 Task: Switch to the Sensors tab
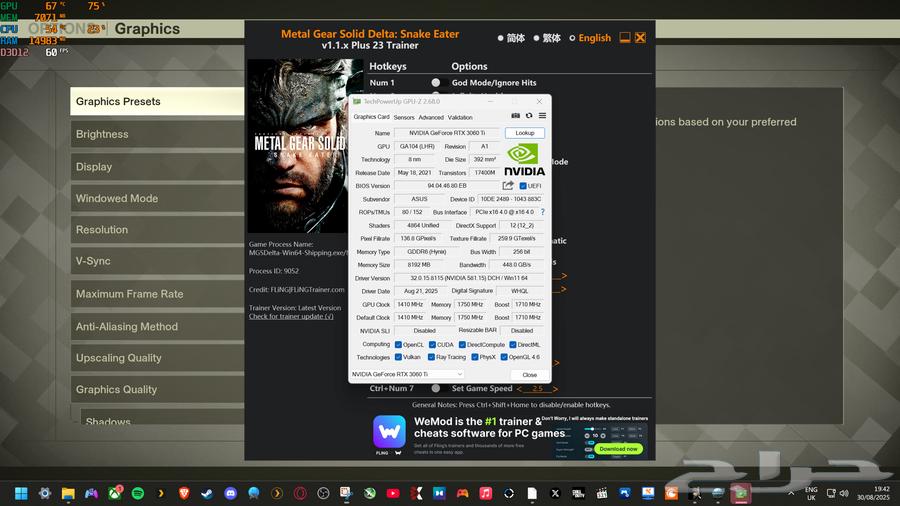point(404,117)
